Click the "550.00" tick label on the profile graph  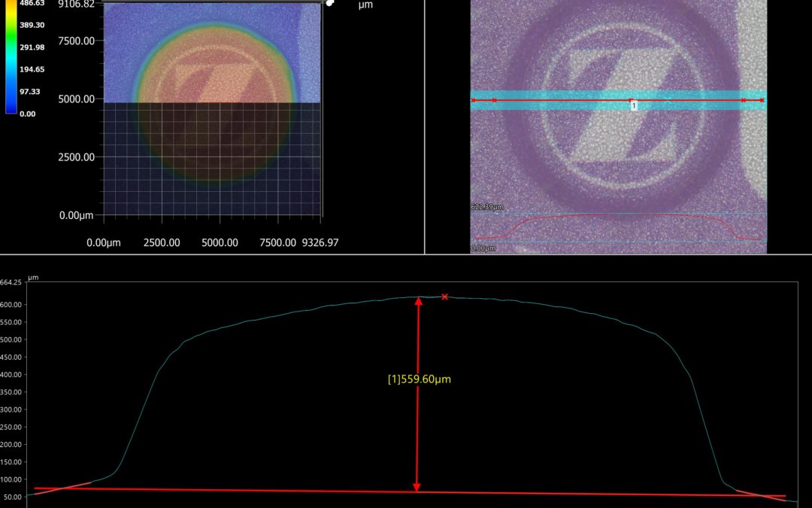[11, 322]
